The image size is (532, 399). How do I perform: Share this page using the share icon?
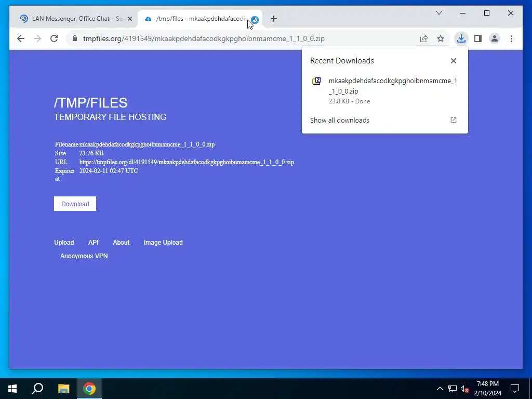coord(424,38)
